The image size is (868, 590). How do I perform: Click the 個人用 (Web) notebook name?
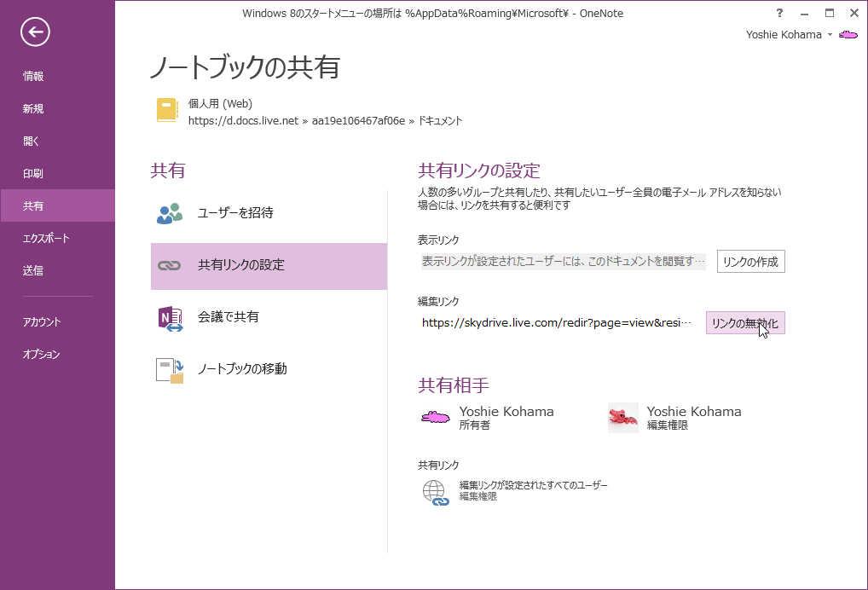pos(220,103)
